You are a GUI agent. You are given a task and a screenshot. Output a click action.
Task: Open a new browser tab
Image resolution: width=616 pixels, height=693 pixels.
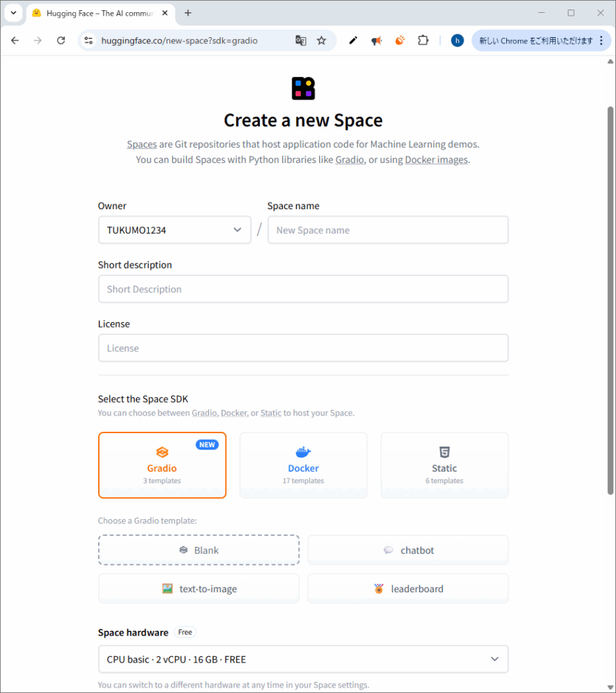188,13
